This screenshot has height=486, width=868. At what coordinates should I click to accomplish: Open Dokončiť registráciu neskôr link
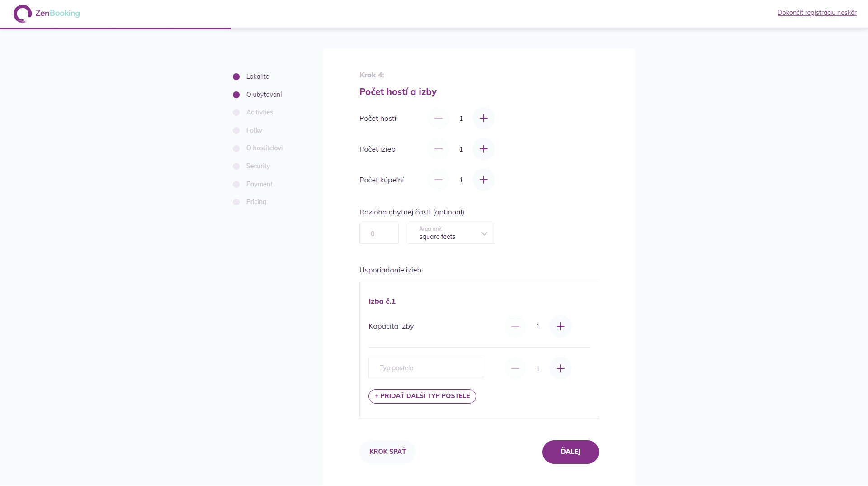click(x=817, y=13)
